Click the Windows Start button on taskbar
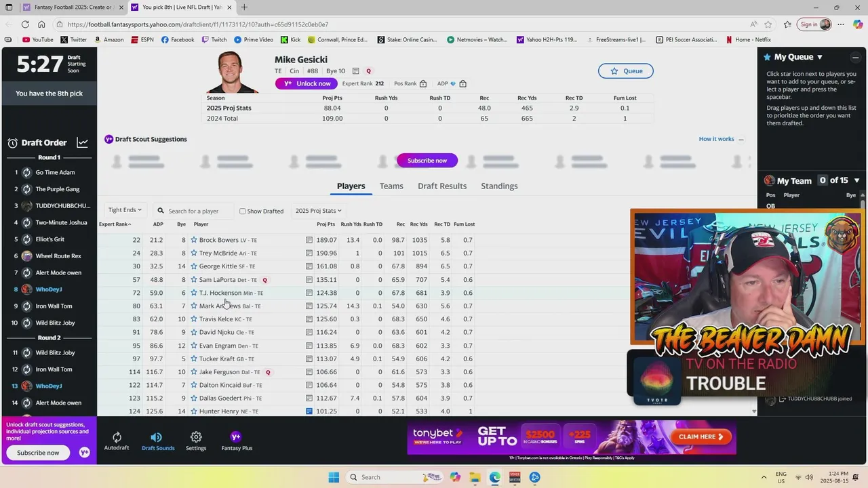Image resolution: width=868 pixels, height=488 pixels. 334,477
